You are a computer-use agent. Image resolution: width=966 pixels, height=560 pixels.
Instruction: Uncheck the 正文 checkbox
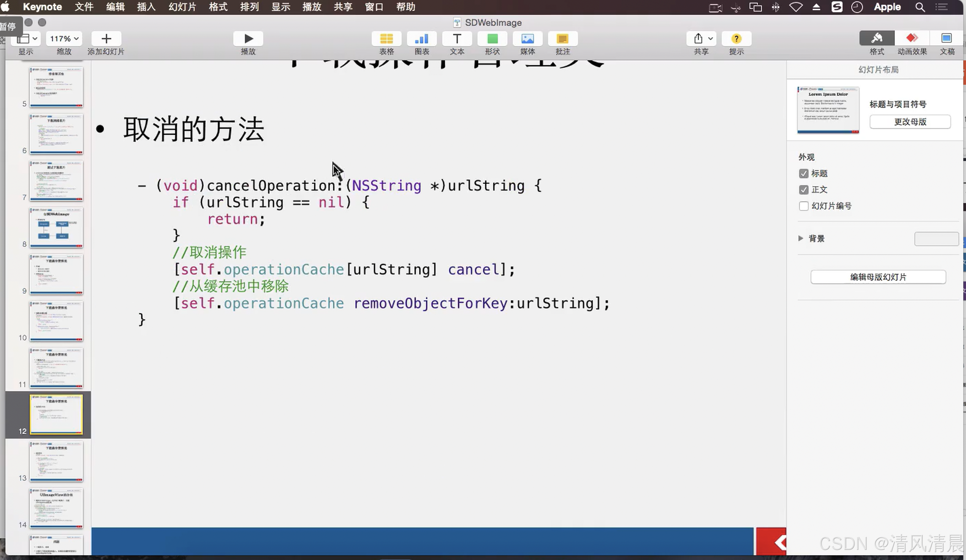[x=804, y=189]
